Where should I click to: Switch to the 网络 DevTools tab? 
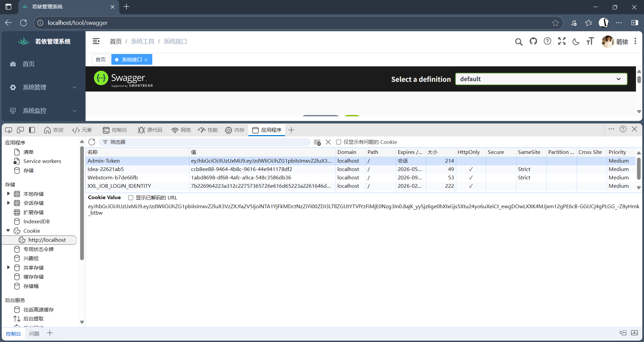click(181, 130)
